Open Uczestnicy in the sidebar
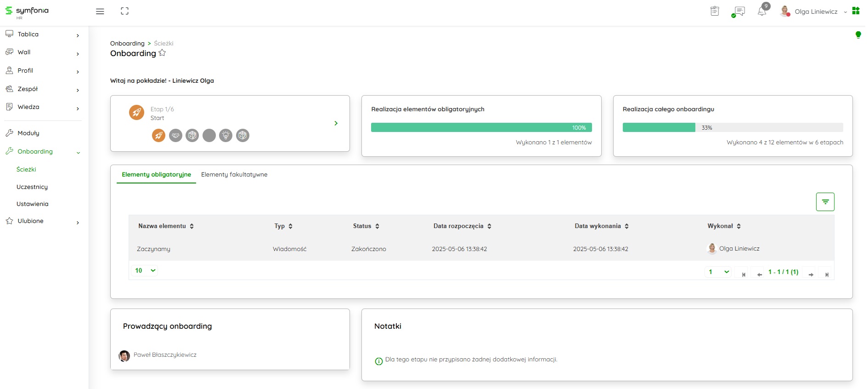The image size is (868, 389). [32, 187]
